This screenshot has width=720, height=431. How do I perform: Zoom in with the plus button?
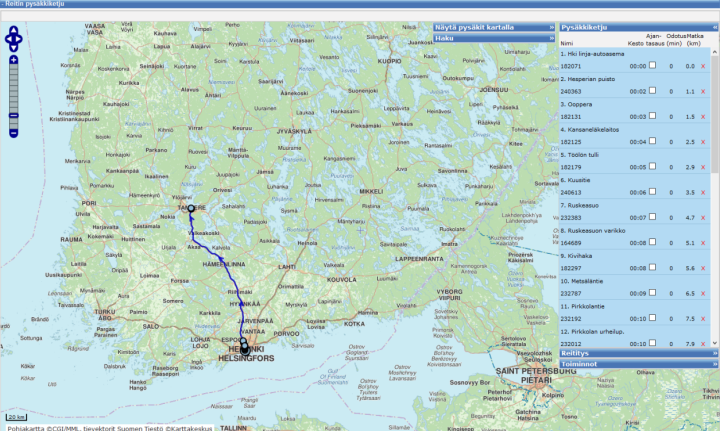[x=13, y=60]
